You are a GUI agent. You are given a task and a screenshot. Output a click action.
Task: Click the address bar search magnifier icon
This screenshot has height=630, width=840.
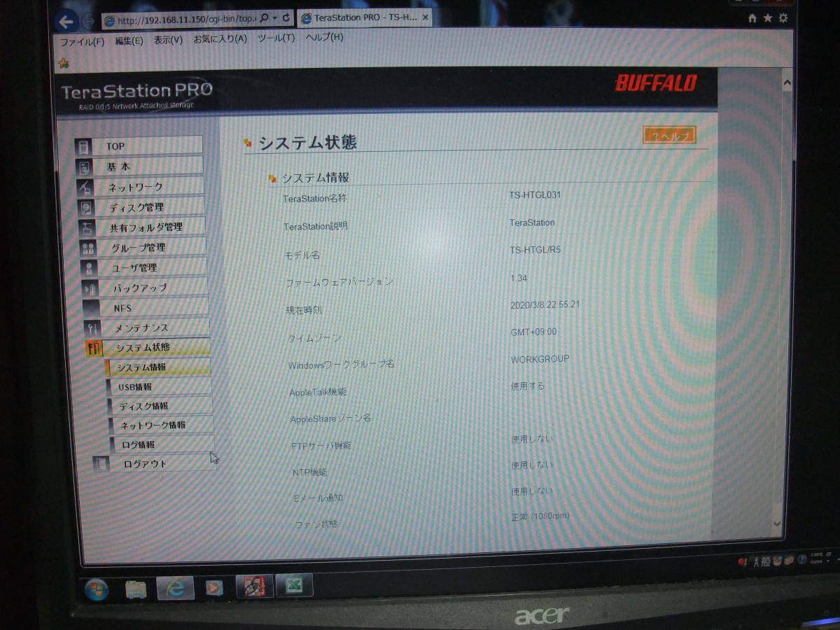264,17
